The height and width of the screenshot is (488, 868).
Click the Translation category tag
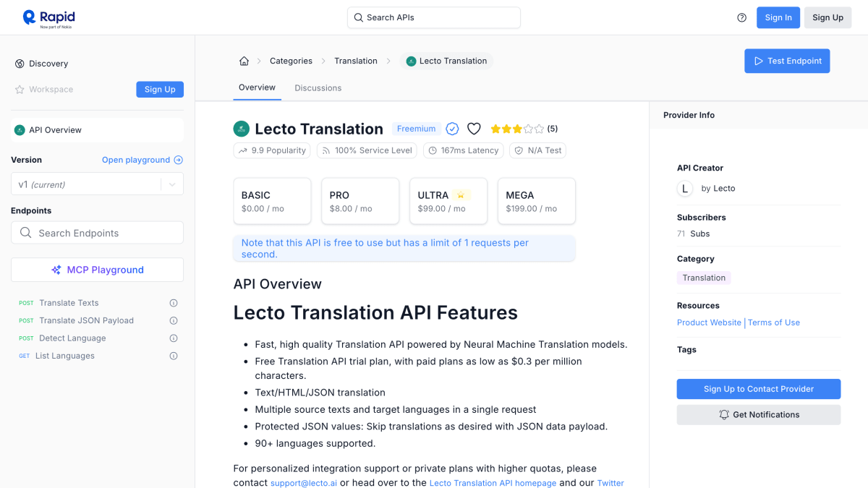coord(704,278)
